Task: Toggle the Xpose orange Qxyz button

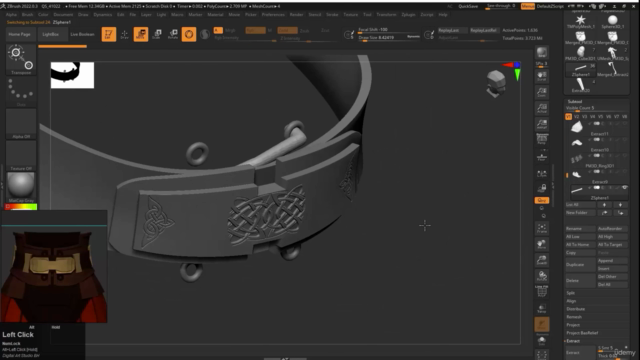Action: (x=542, y=200)
